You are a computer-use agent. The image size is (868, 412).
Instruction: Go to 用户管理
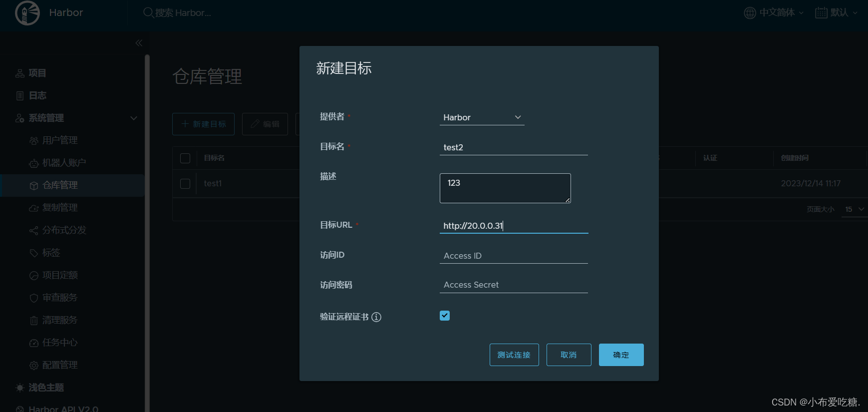(60, 140)
